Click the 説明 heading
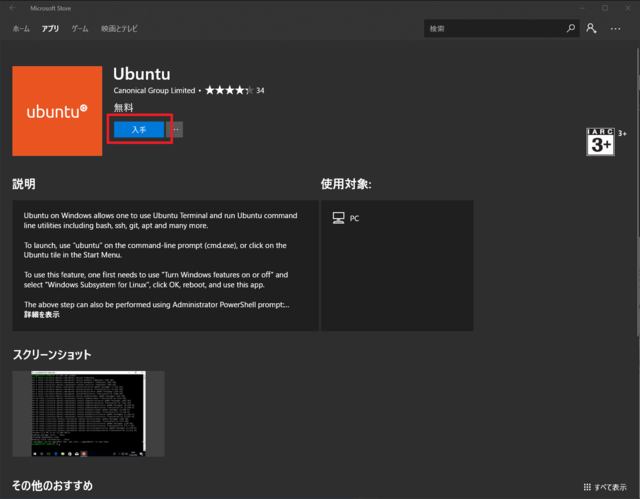 24,184
